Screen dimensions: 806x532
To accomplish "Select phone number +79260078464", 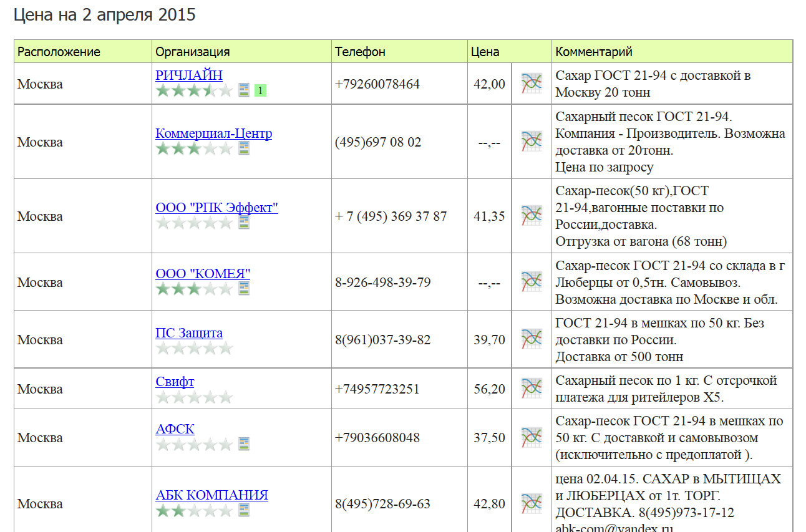I will point(377,84).
